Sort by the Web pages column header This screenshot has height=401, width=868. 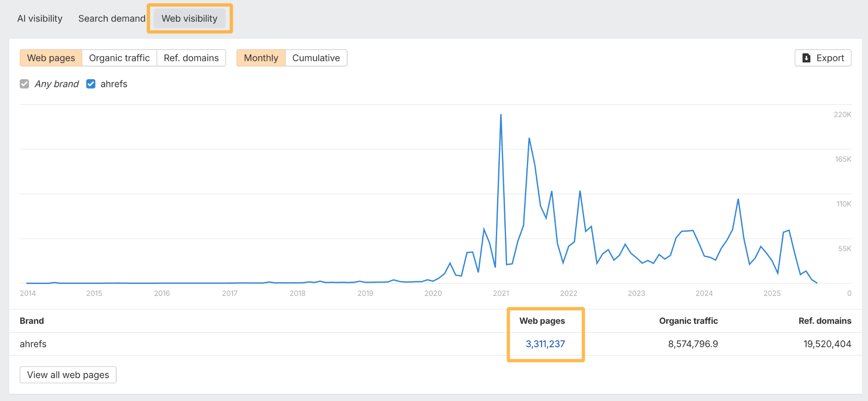[542, 321]
